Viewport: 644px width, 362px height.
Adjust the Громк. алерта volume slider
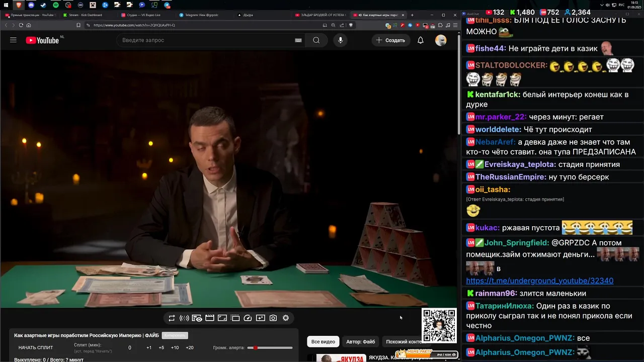pos(270,347)
